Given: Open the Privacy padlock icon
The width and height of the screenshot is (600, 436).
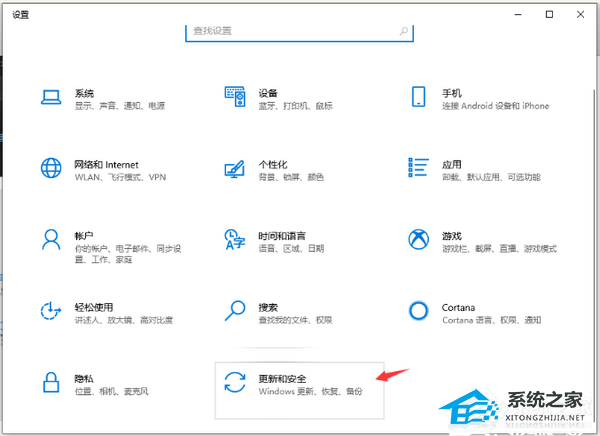Looking at the screenshot, I should 51,382.
